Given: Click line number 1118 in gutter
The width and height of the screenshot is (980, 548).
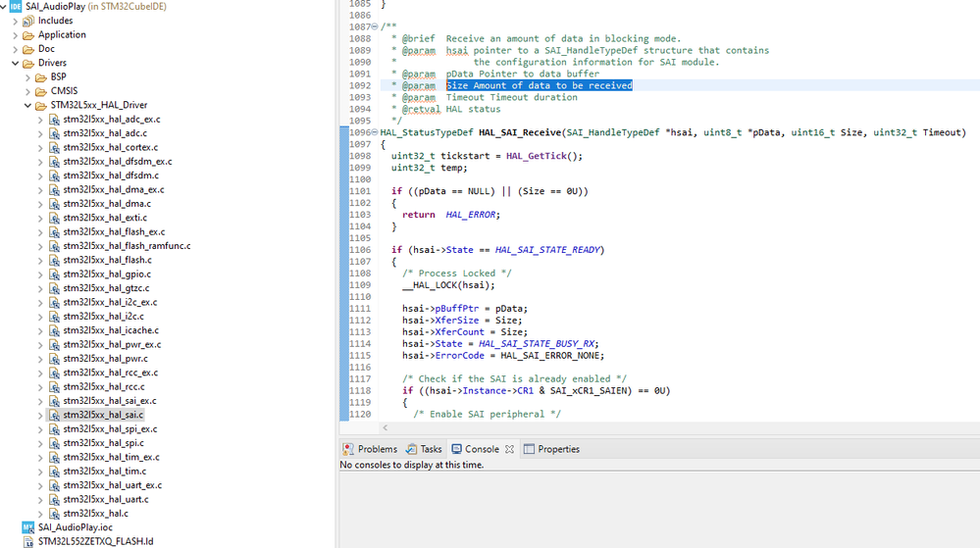Looking at the screenshot, I should [360, 390].
